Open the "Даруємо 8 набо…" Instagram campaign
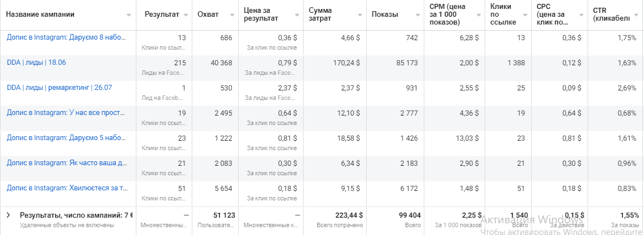Viewport: 644px width, 235px height. [x=66, y=37]
